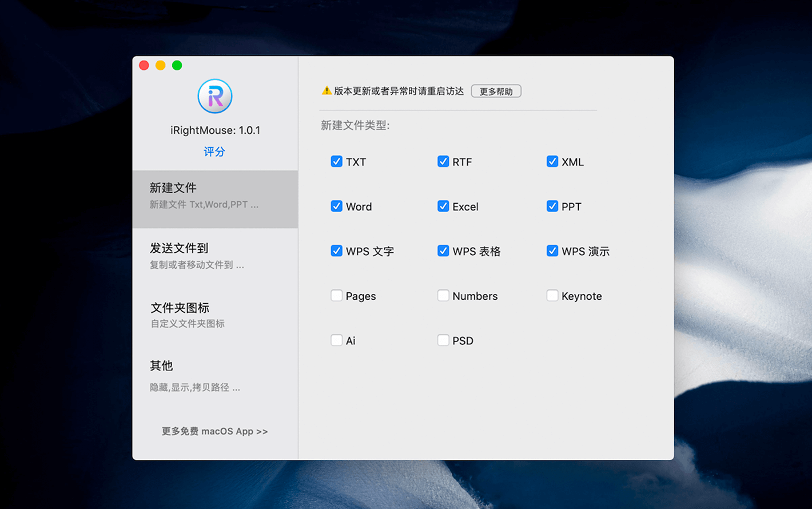Open the 评分 rating link

214,152
